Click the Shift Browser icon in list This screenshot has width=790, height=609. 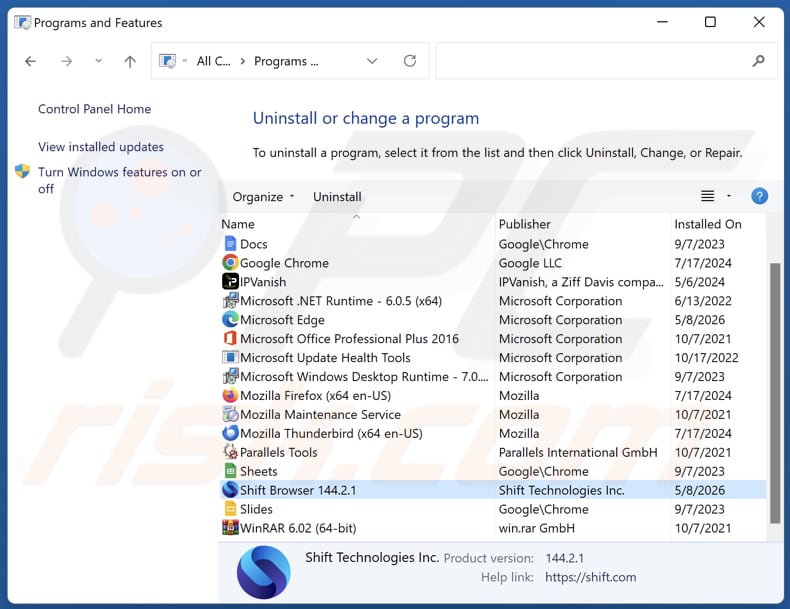[x=230, y=490]
